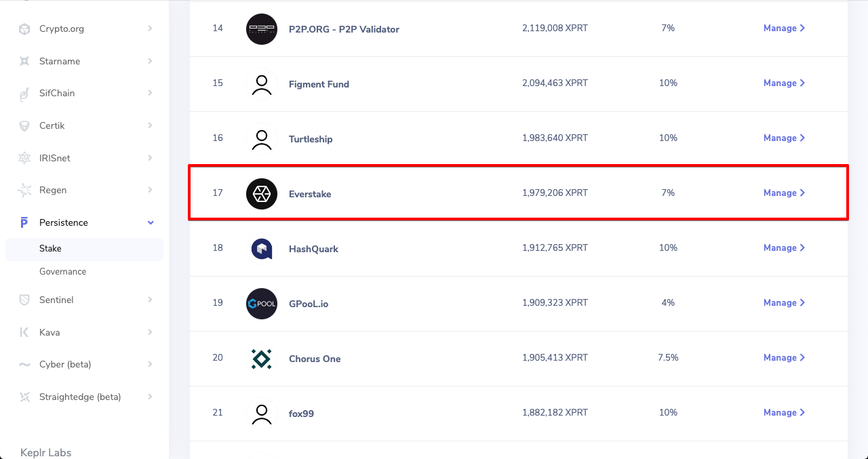Click the Figment Fund avatar icon
The height and width of the screenshot is (459, 868).
(262, 84)
